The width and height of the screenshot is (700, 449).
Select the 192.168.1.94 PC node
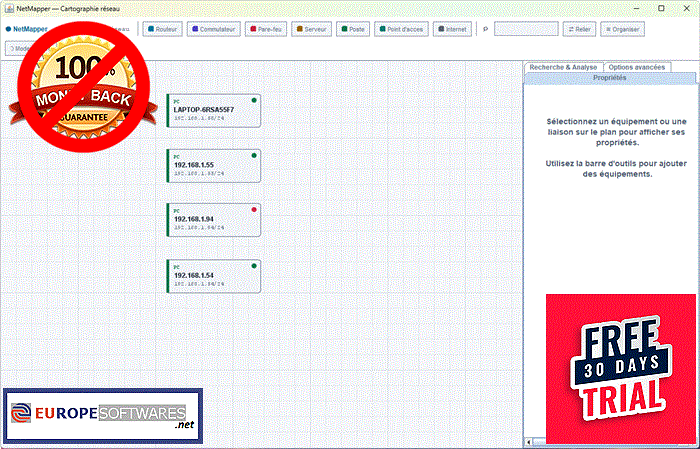pyautogui.click(x=214, y=220)
